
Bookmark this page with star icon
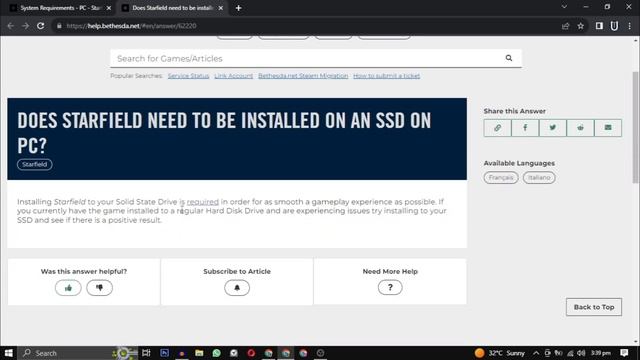[x=580, y=26]
